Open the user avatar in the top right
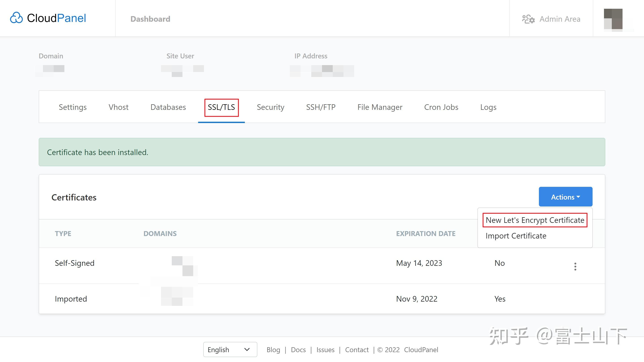The width and height of the screenshot is (644, 362). (x=613, y=19)
